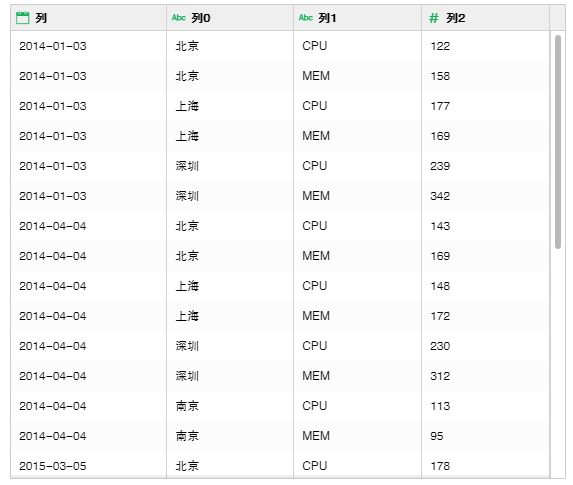Click the first row date 2014-01-03

point(53,46)
